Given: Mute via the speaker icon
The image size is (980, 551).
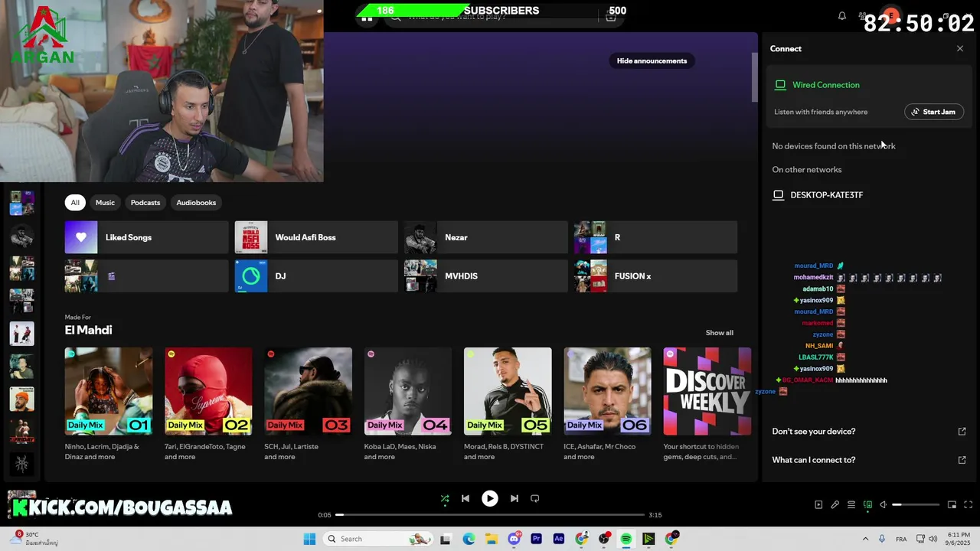Looking at the screenshot, I should click(883, 505).
